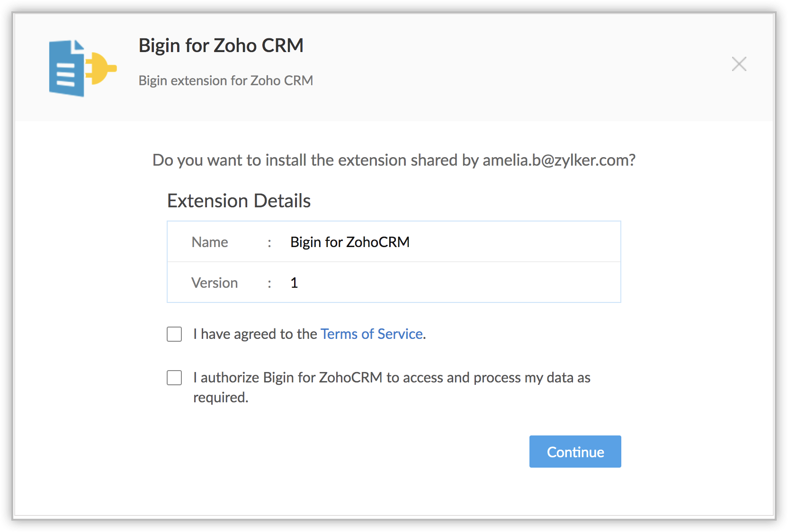This screenshot has width=788, height=532.
Task: Click the Name field label
Action: (210, 242)
